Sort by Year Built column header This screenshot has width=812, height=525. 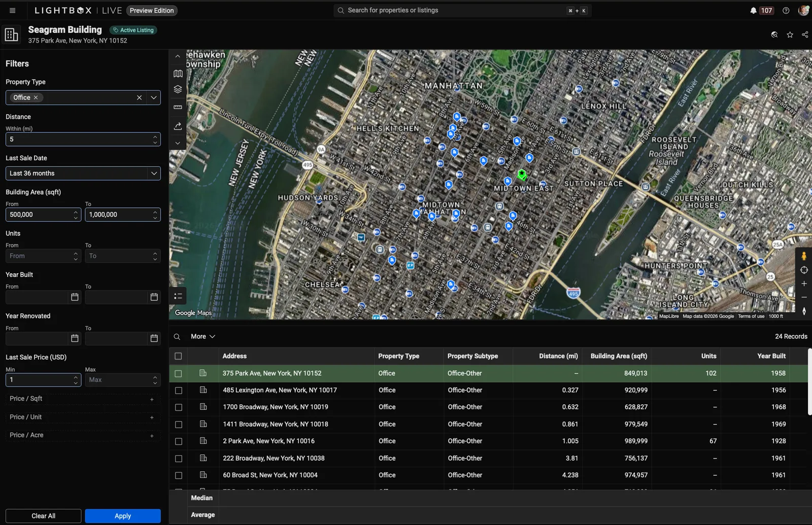pos(771,356)
